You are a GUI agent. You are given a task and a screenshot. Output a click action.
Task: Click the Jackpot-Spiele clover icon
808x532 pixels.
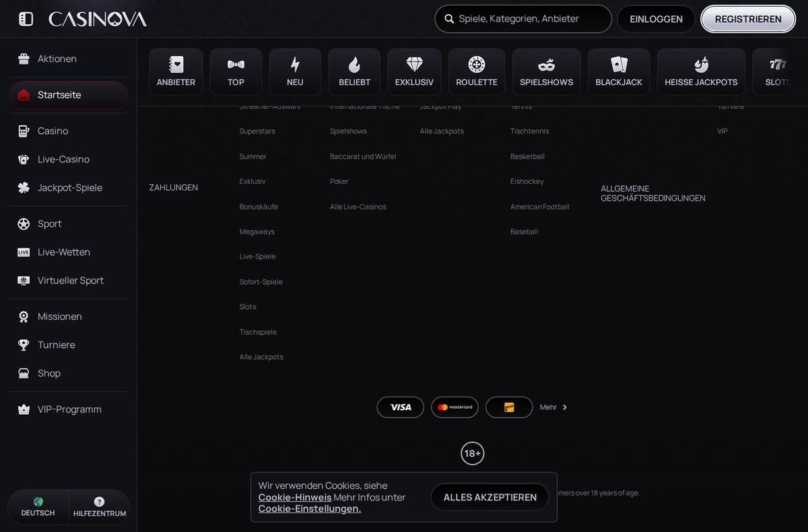[24, 187]
